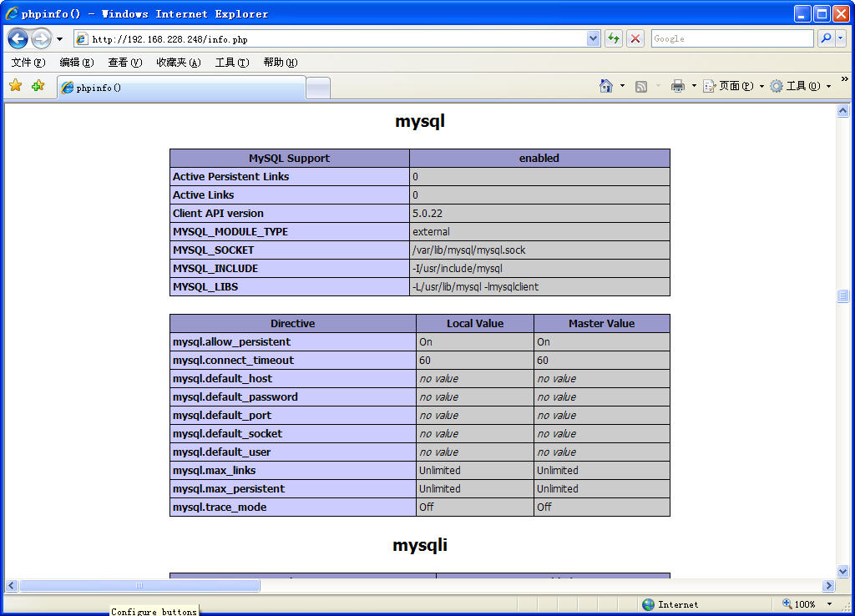Click the Back navigation arrow button

click(18, 38)
